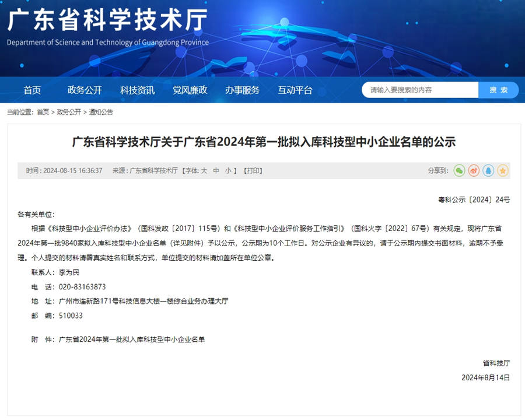Open breadcrumb link 通知公告
The width and height of the screenshot is (525, 420).
pos(102,112)
